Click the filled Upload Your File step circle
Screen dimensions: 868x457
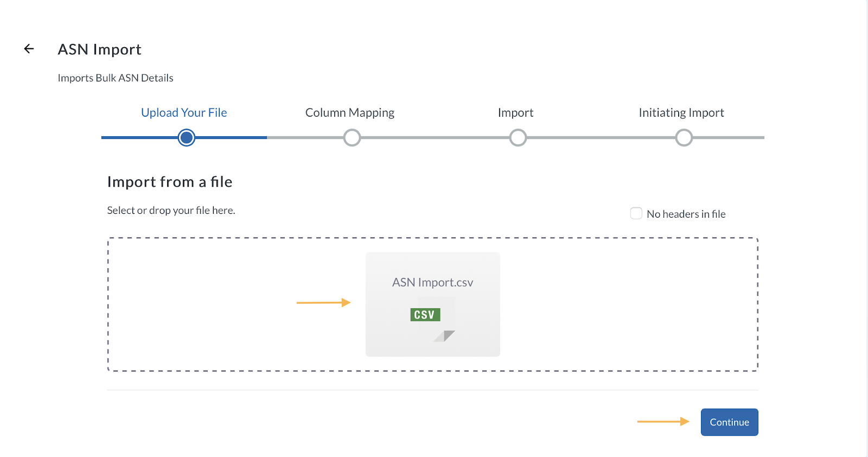[186, 137]
